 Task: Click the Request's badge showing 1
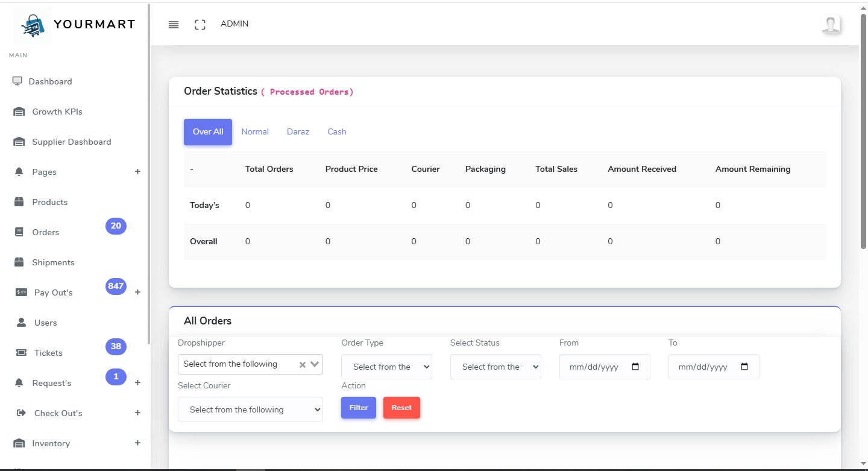pyautogui.click(x=116, y=376)
